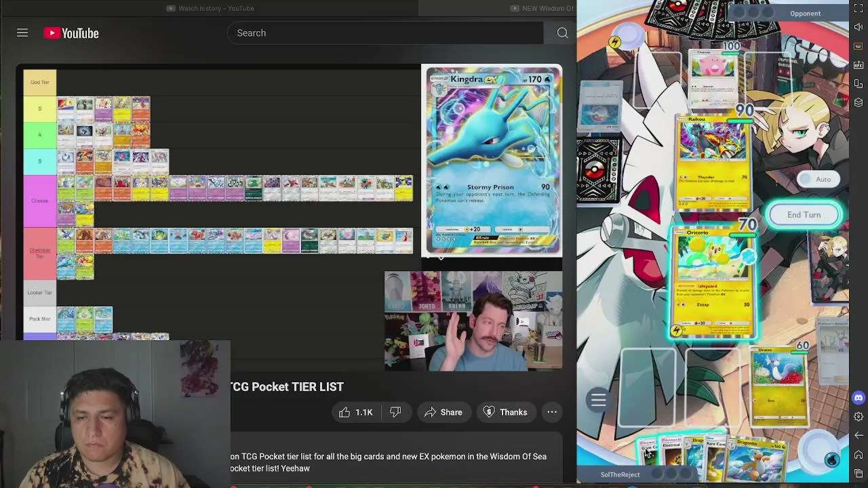This screenshot has width=868, height=488.
Task: Click emulator home icon
Action: (x=859, y=454)
